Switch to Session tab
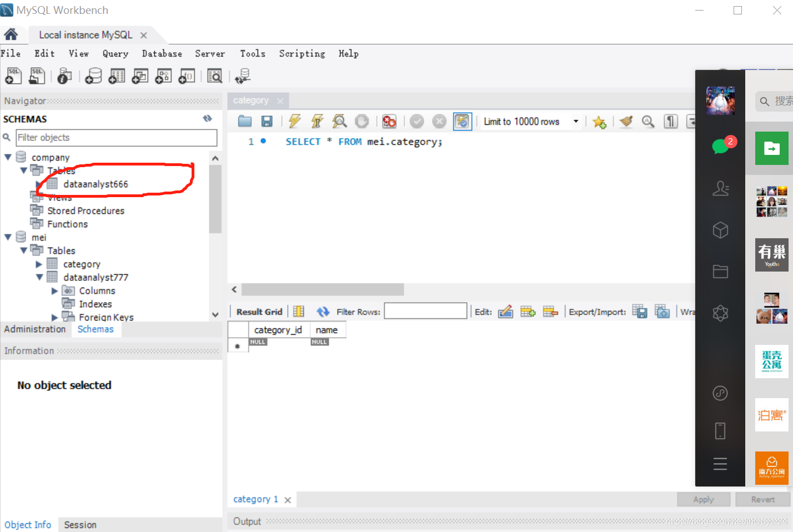The image size is (793, 532). point(81,525)
